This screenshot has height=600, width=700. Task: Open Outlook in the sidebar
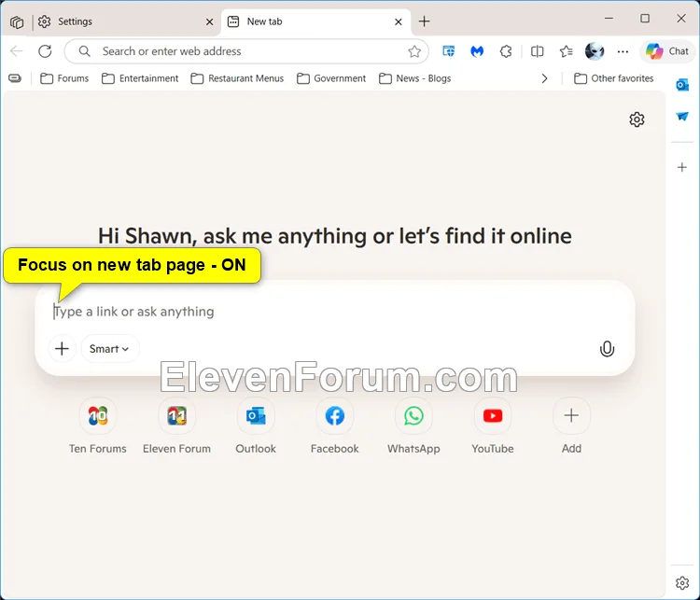pyautogui.click(x=682, y=85)
